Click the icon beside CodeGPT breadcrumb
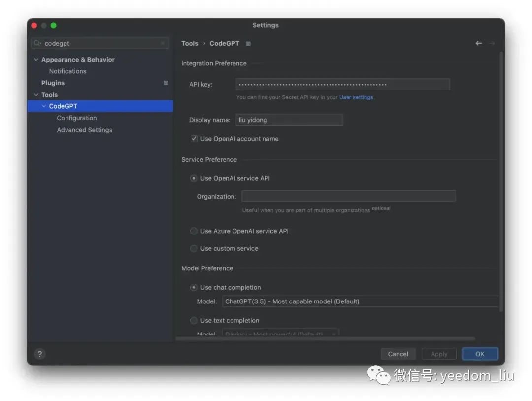The height and width of the screenshot is (401, 532). 248,44
